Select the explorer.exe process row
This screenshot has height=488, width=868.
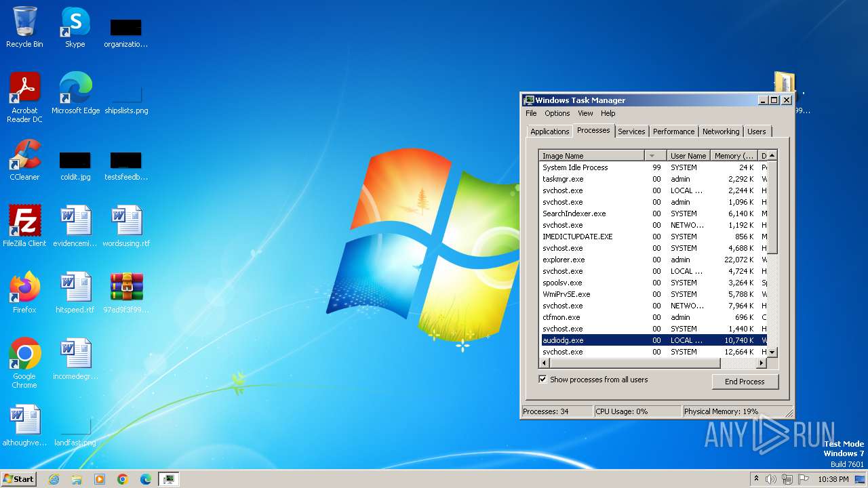pos(653,260)
